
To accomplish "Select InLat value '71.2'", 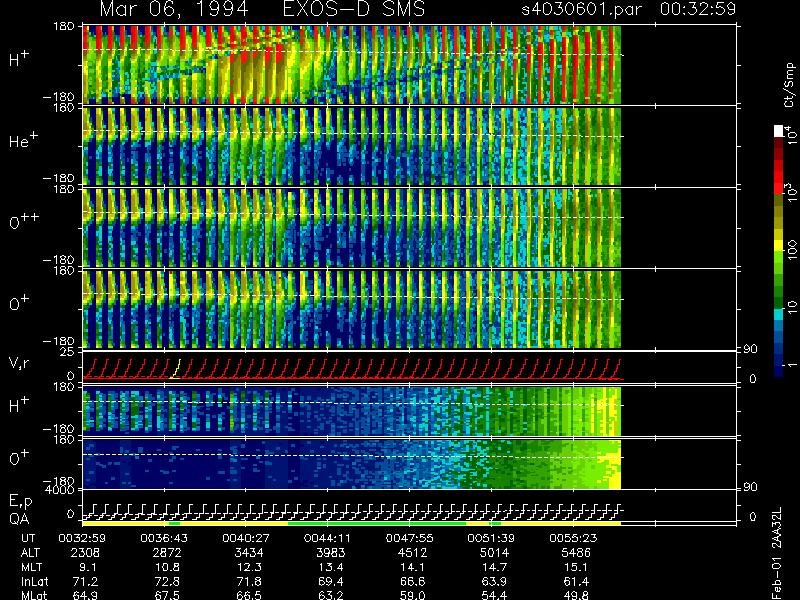I will point(85,581).
